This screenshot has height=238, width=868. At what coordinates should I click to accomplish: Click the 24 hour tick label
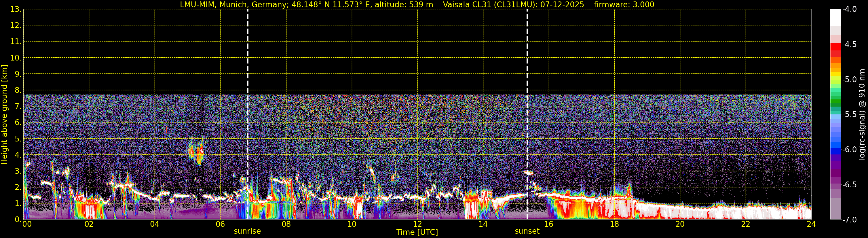coord(811,224)
